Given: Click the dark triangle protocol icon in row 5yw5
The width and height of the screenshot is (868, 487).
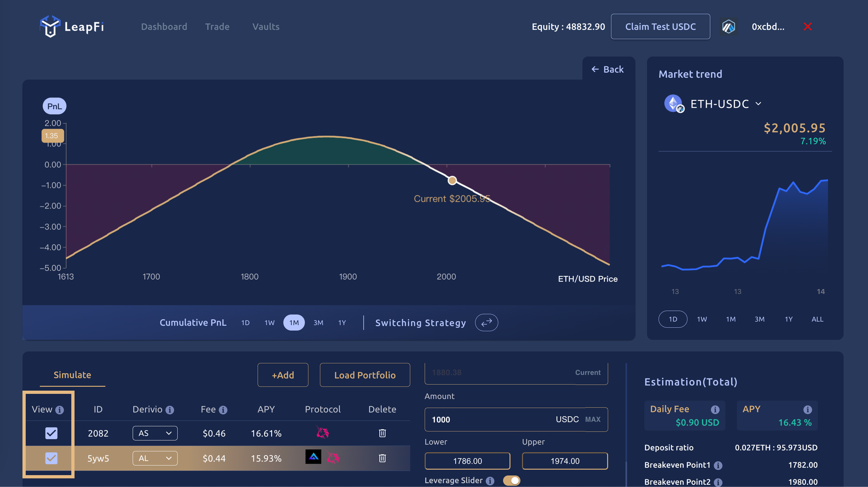Looking at the screenshot, I should pyautogui.click(x=313, y=457).
